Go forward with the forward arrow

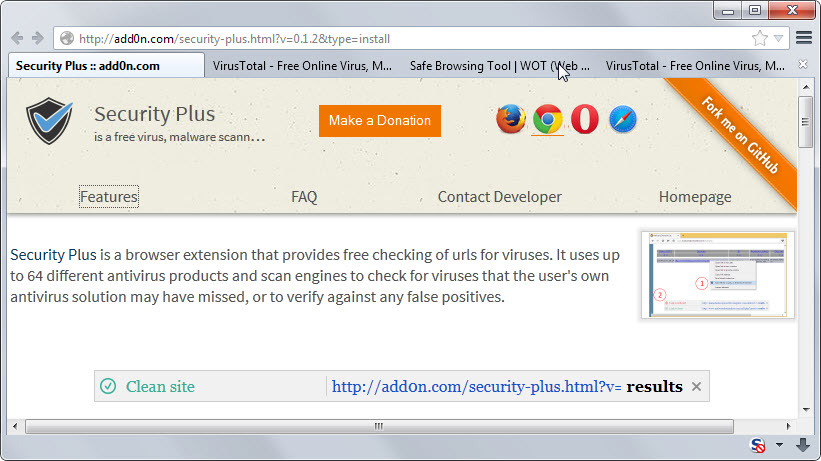pyautogui.click(x=38, y=38)
